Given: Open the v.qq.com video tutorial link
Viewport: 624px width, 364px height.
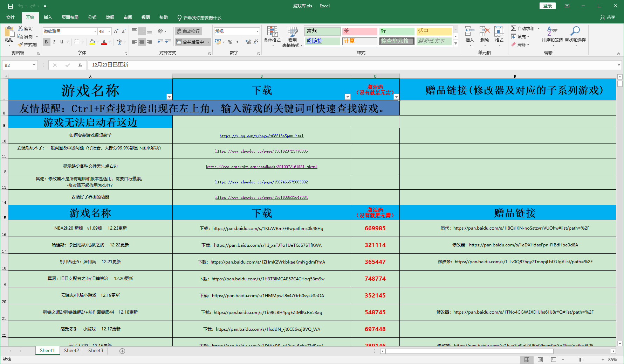Looking at the screenshot, I should (x=261, y=136).
